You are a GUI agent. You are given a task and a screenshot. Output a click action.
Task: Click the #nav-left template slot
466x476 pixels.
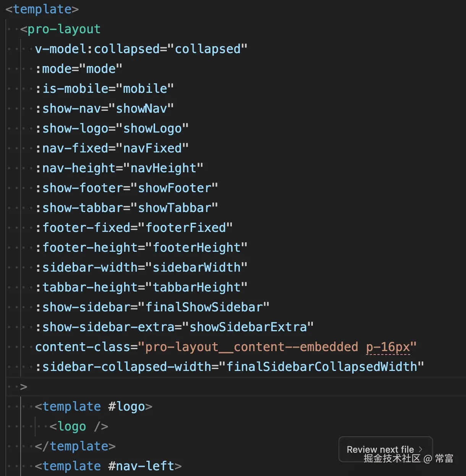click(141, 466)
